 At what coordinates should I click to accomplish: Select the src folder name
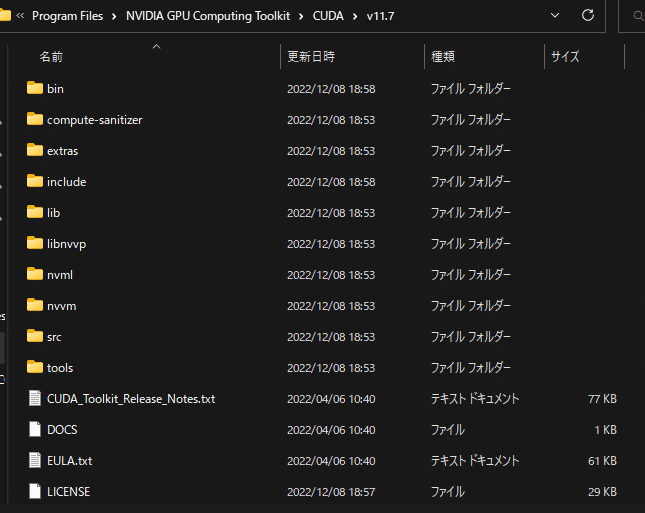pos(54,337)
